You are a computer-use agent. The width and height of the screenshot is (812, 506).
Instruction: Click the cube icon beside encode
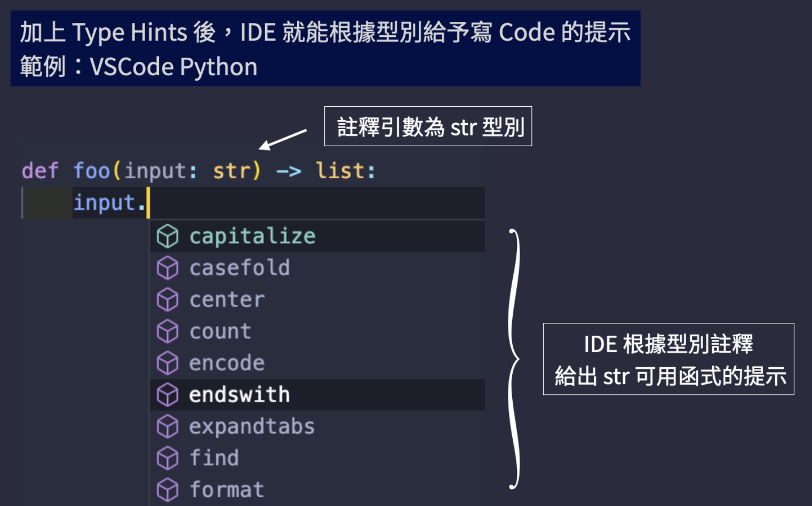click(x=168, y=363)
